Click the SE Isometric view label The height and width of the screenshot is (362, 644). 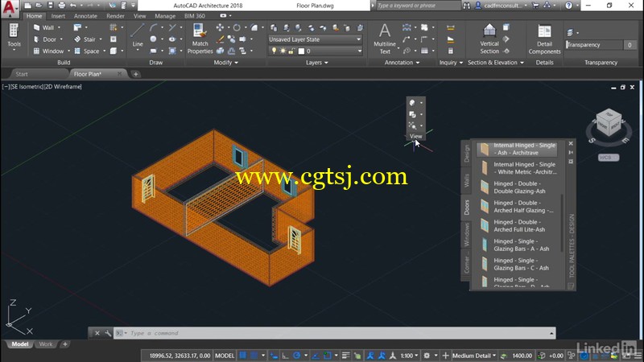pos(26,87)
